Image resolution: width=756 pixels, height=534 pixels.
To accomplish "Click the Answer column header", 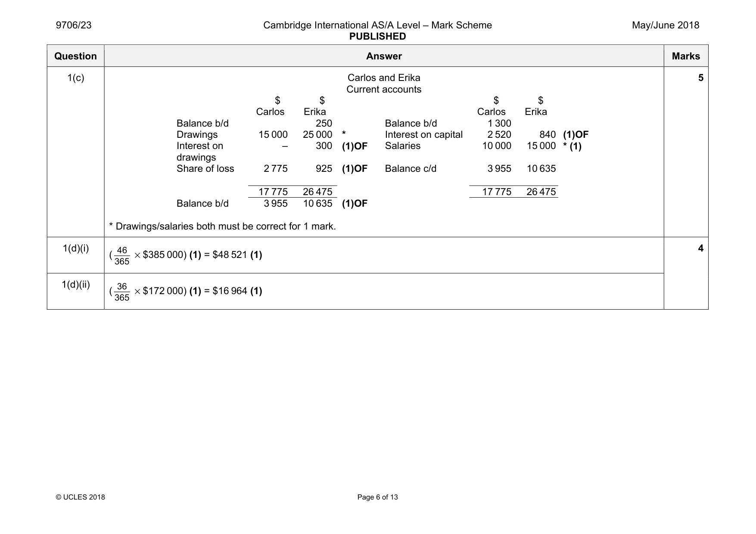I will 384,56.
